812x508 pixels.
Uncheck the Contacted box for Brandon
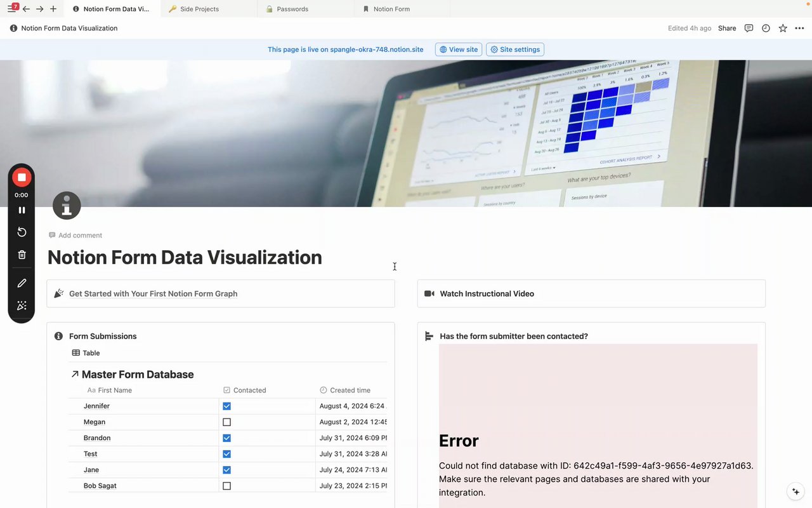(x=226, y=438)
